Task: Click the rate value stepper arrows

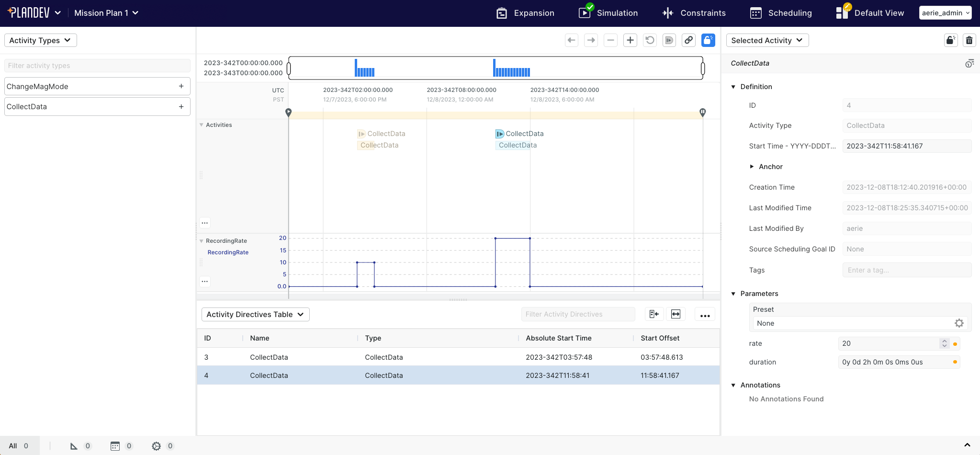Action: pos(944,343)
